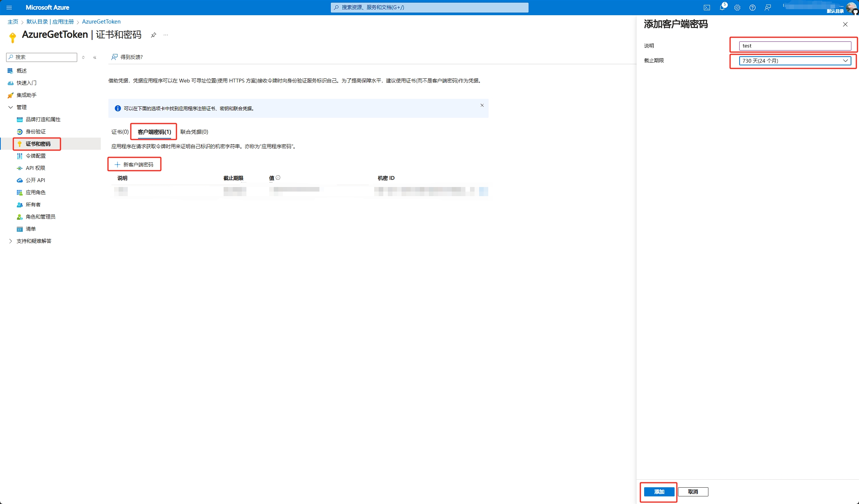Click the feedback icon in header
The height and width of the screenshot is (504, 859).
pyautogui.click(x=768, y=8)
